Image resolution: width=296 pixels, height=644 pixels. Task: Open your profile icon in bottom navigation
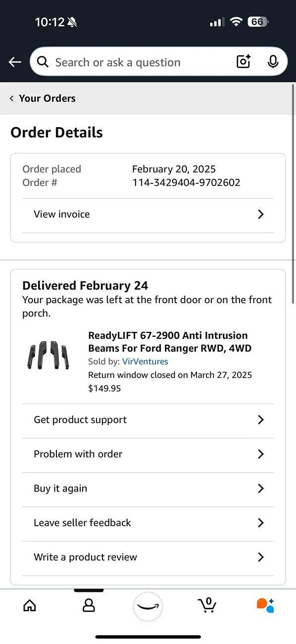click(x=88, y=605)
